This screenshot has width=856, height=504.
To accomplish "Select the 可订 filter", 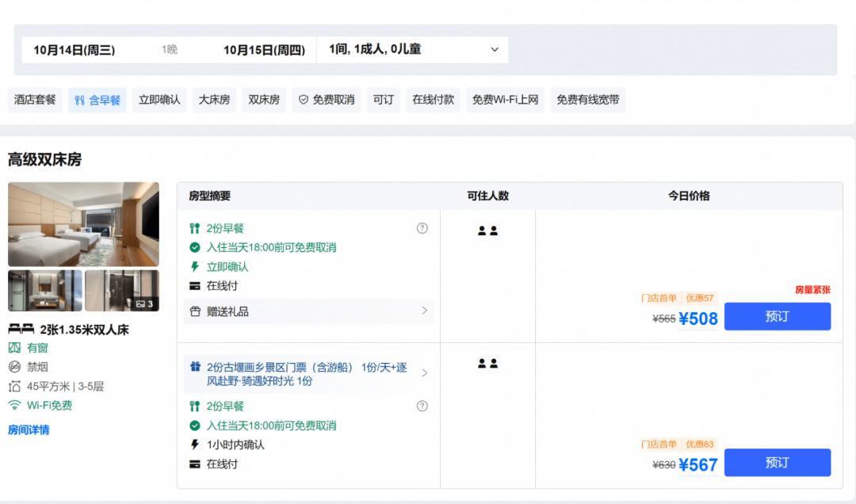I will (x=384, y=100).
